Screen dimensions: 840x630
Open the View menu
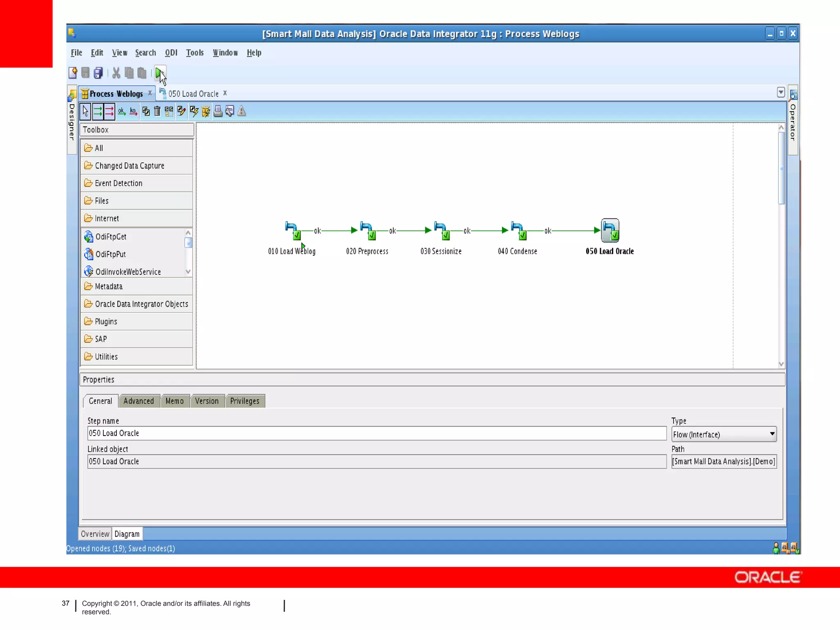click(x=119, y=52)
